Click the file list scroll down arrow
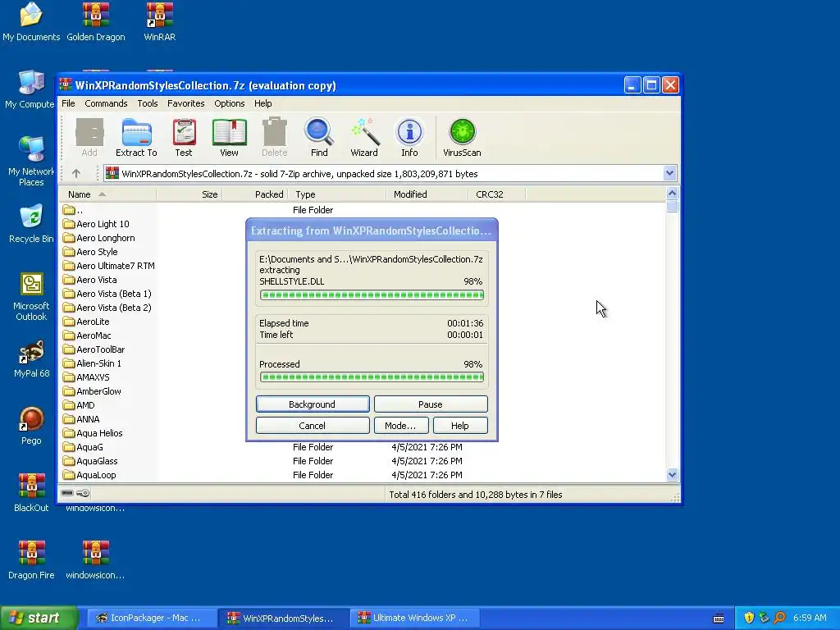 [x=672, y=475]
